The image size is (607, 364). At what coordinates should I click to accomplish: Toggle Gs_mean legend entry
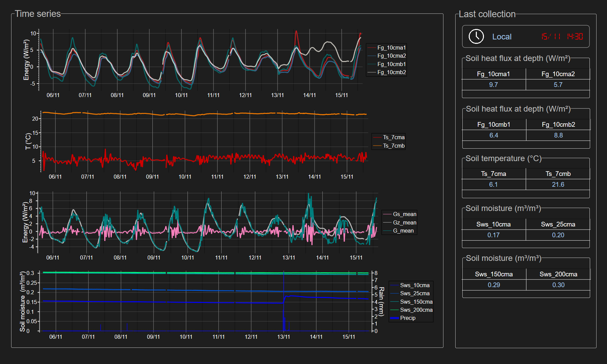pyautogui.click(x=404, y=214)
